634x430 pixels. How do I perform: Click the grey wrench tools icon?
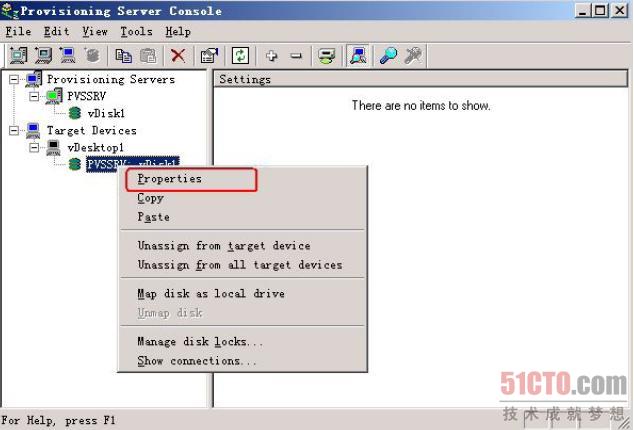[413, 55]
